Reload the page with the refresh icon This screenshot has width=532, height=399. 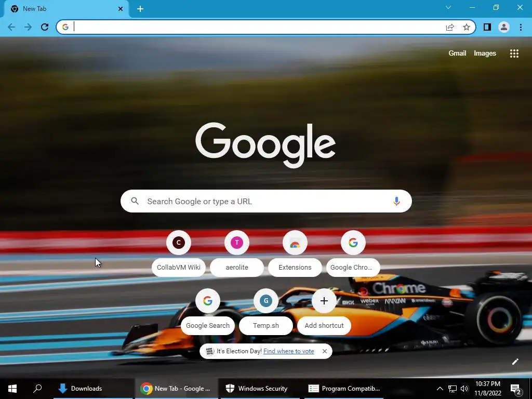point(45,27)
